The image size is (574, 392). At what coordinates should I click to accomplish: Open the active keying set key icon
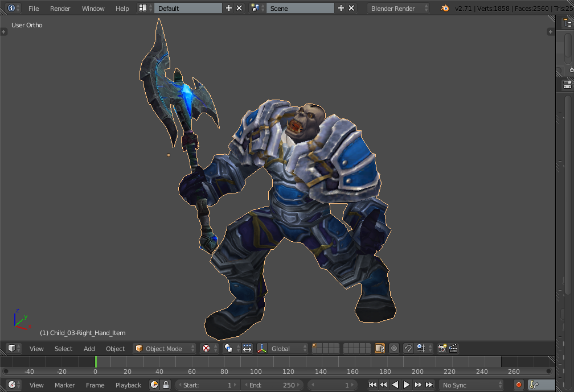[x=535, y=385]
